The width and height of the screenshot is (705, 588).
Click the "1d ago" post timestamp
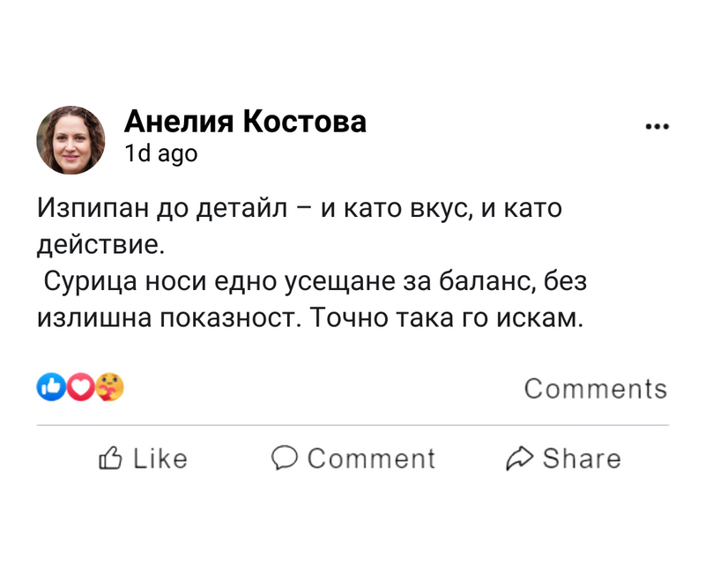[161, 153]
